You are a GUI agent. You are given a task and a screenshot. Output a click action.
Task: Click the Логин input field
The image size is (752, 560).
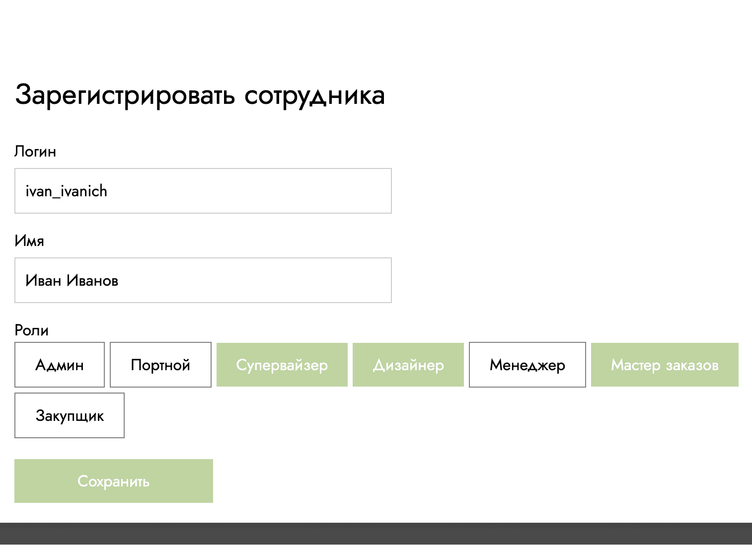tap(203, 191)
